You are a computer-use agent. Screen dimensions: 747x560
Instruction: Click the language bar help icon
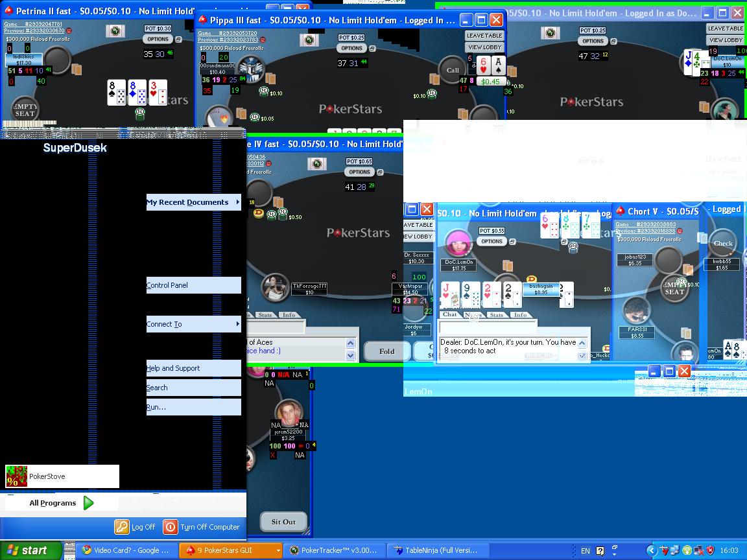click(x=600, y=551)
